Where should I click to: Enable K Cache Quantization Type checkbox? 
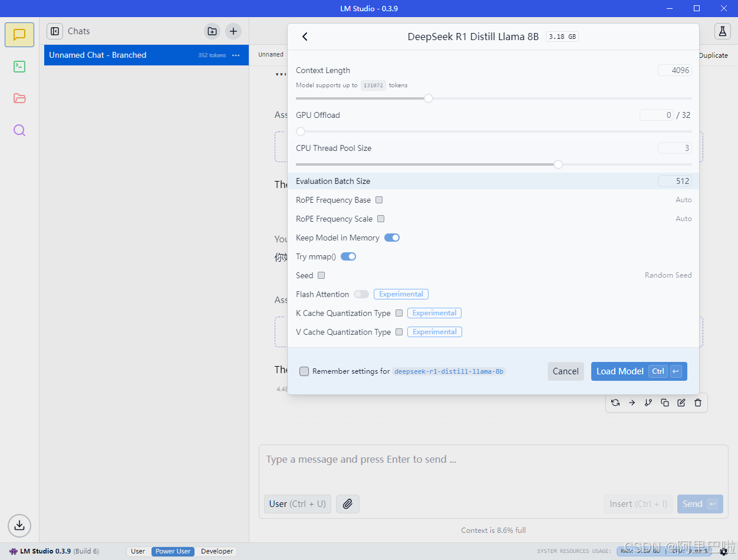[x=399, y=313]
